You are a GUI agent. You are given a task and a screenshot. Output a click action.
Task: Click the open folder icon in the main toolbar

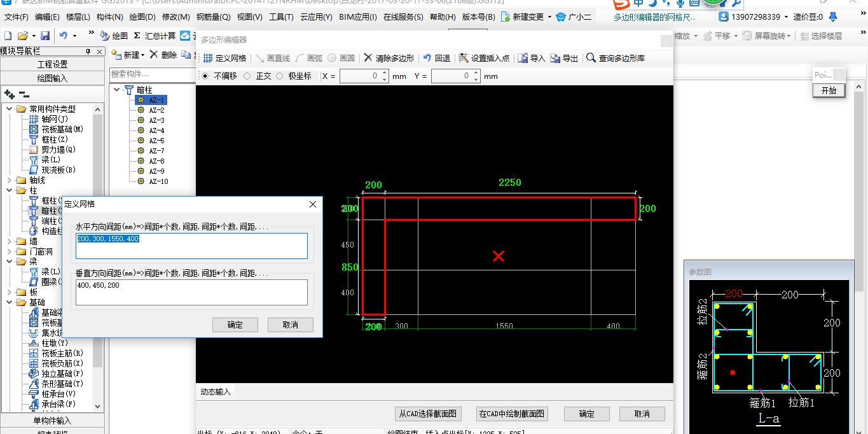(x=22, y=36)
